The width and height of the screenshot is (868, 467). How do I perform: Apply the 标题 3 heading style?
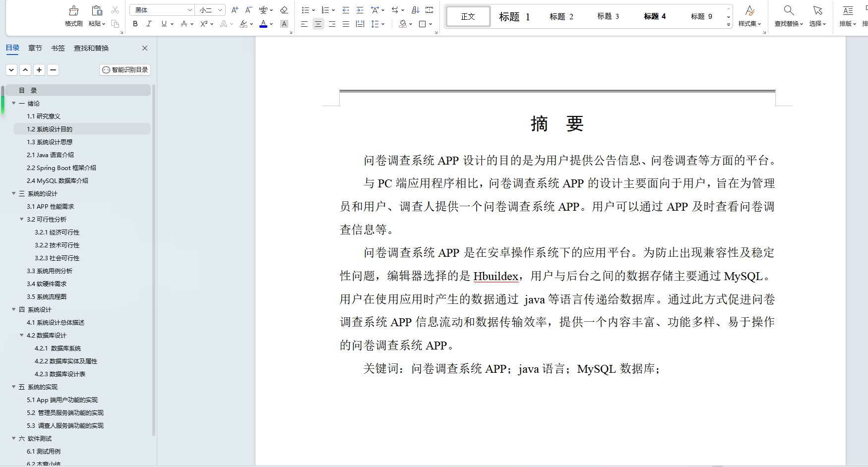[608, 17]
